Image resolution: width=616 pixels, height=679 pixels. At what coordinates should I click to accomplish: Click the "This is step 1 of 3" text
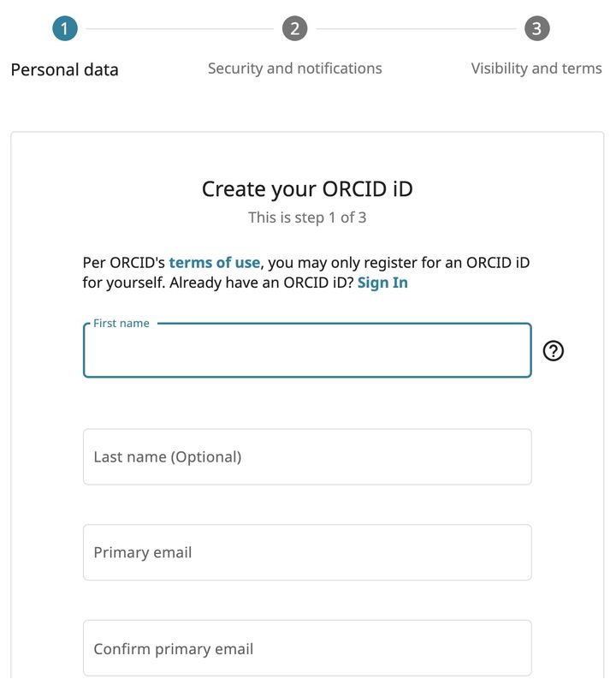[x=307, y=217]
